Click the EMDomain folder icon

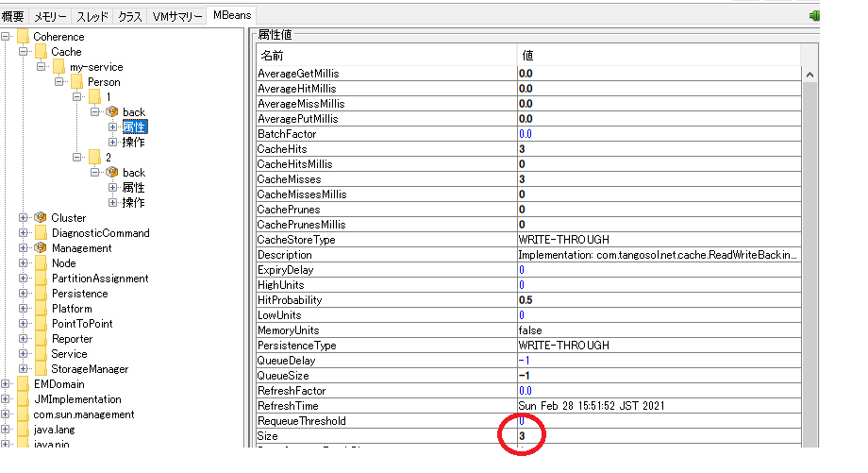click(23, 384)
